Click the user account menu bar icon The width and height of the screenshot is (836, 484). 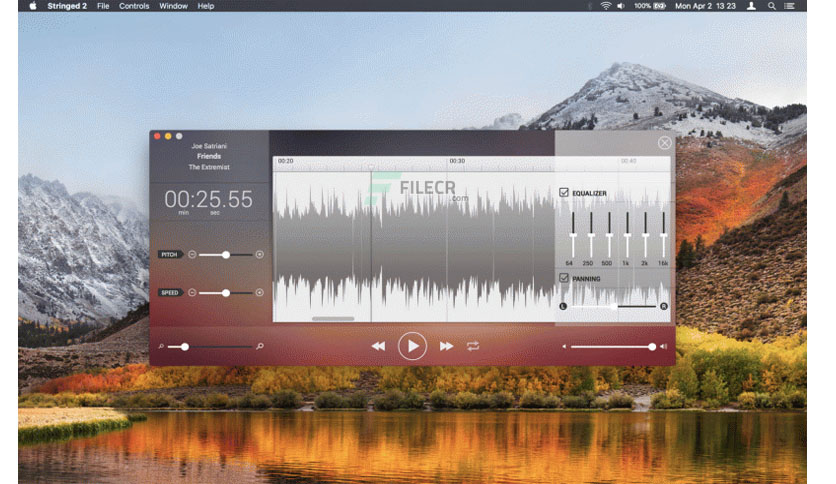[751, 6]
